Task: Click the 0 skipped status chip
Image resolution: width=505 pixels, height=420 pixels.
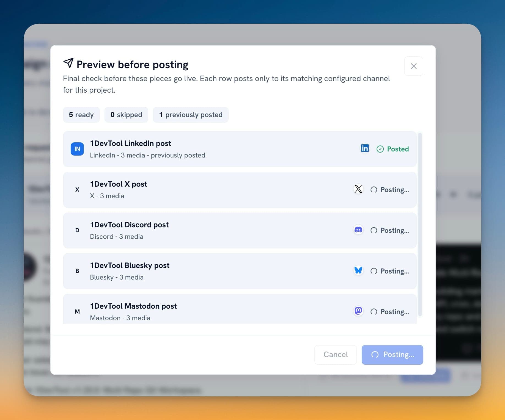Action: click(x=126, y=115)
